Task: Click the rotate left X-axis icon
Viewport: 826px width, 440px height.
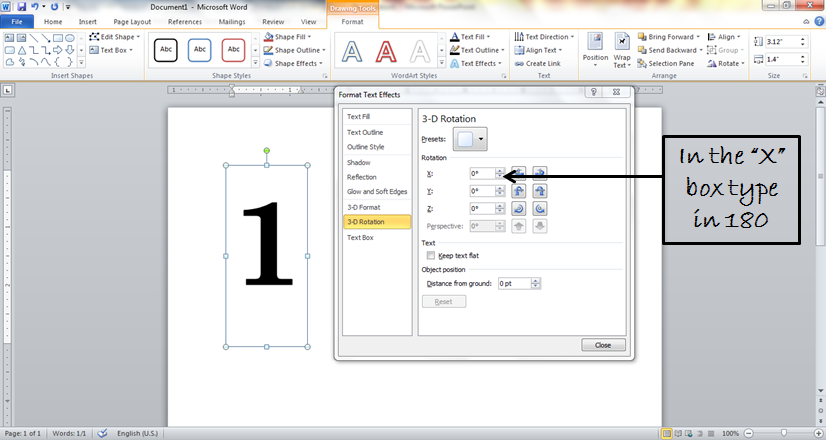Action: [x=519, y=173]
